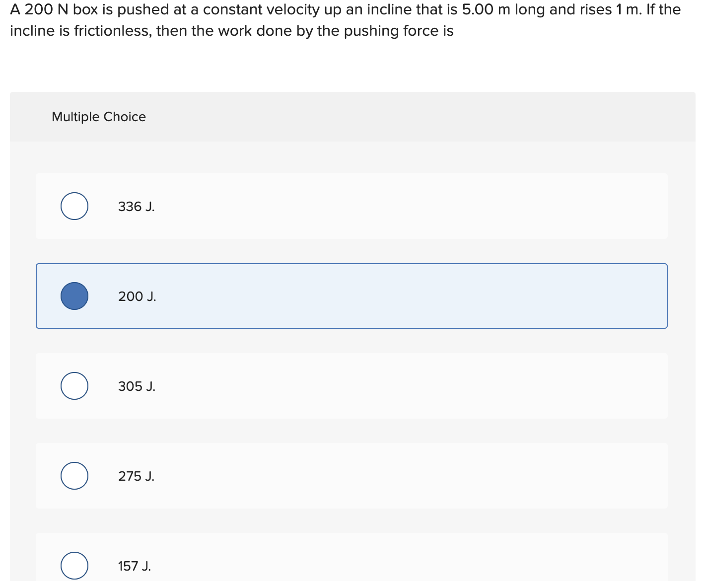The height and width of the screenshot is (588, 703).
Task: Click empty area of the 305 J. card
Action: point(397,386)
